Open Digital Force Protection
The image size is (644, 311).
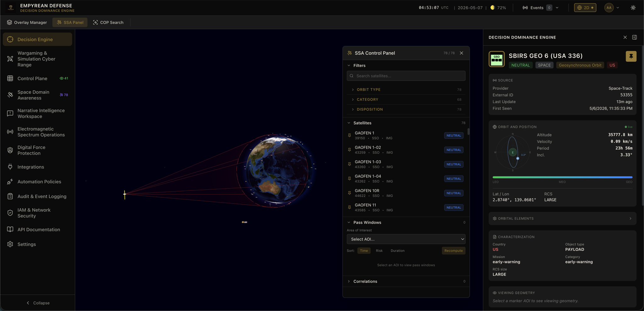pyautogui.click(x=37, y=150)
